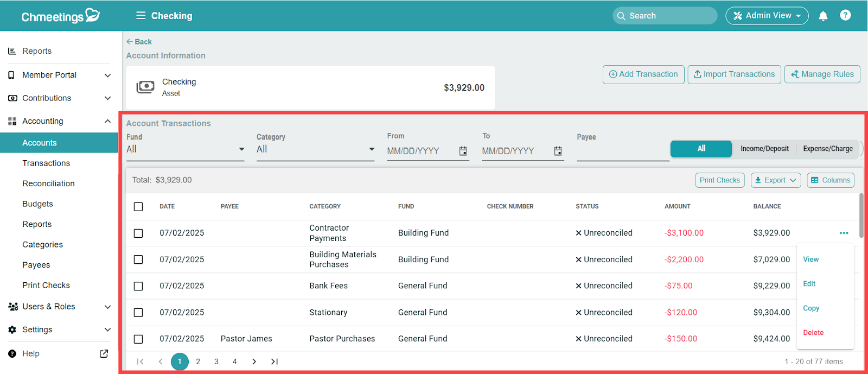Open the help question mark icon
The image size is (868, 374).
(x=845, y=15)
